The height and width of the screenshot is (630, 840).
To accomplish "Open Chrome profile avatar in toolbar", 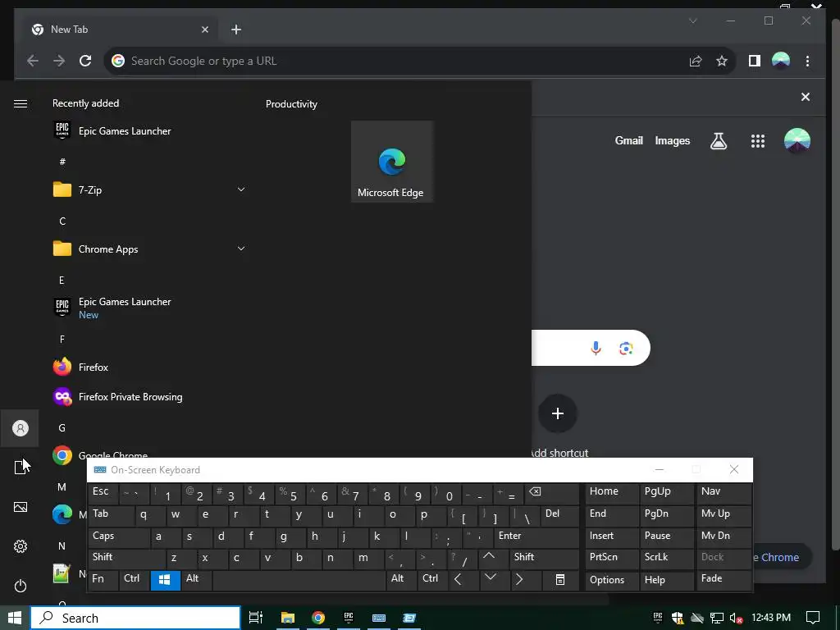I will (x=781, y=61).
